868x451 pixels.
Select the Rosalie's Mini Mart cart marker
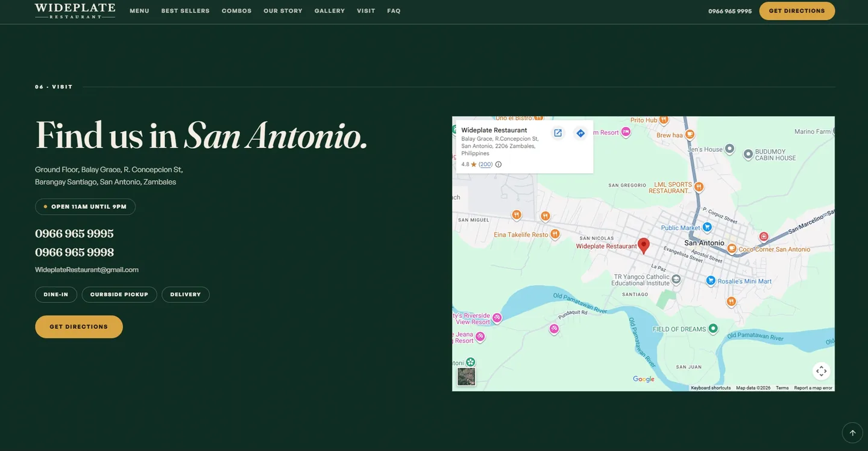711,281
